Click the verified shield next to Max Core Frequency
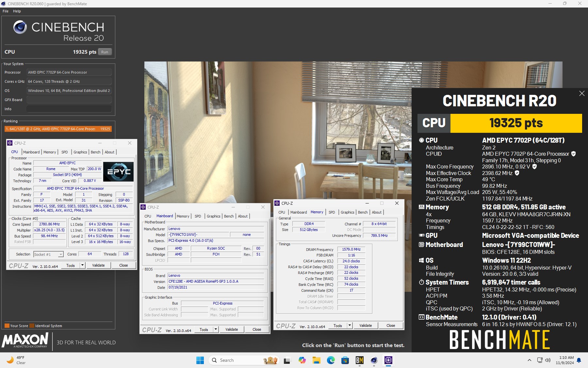The width and height of the screenshot is (588, 368). pos(534,166)
